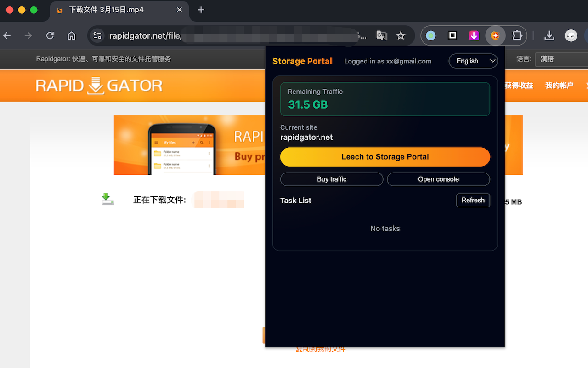Click Logged in as xx@gmail.com text
Viewport: 588px width, 368px height.
point(388,61)
